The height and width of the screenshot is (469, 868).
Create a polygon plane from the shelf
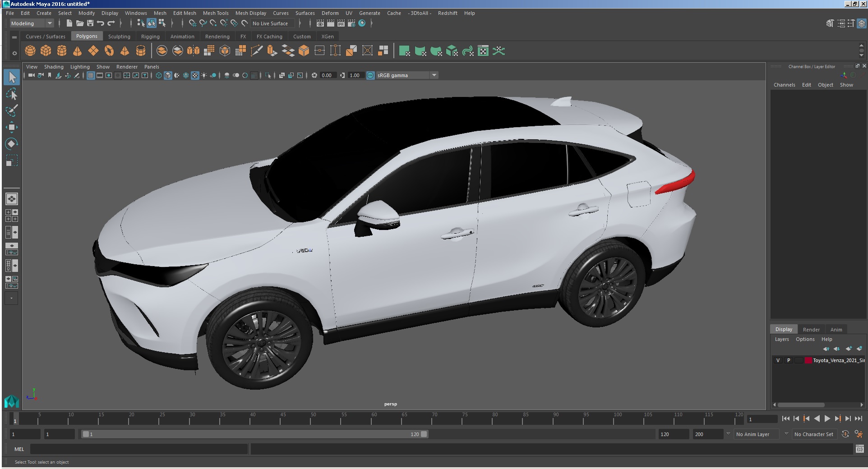[93, 51]
